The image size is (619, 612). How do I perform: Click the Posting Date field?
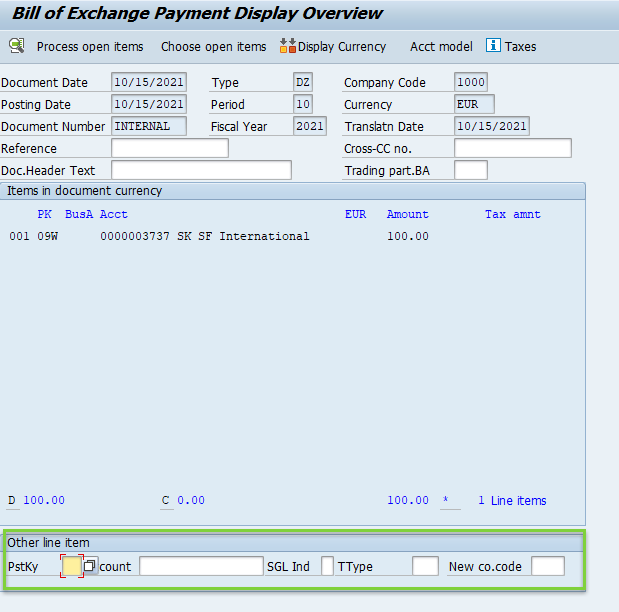pos(149,104)
